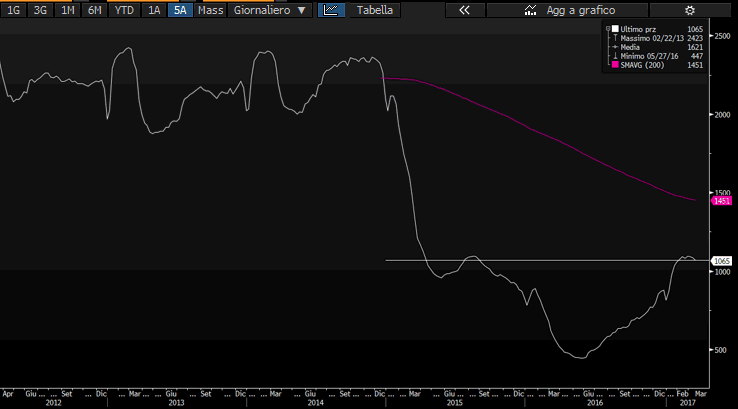The width and height of the screenshot is (738, 409).
Task: Open the Giornaliero frequency dropdown
Action: click(x=270, y=10)
